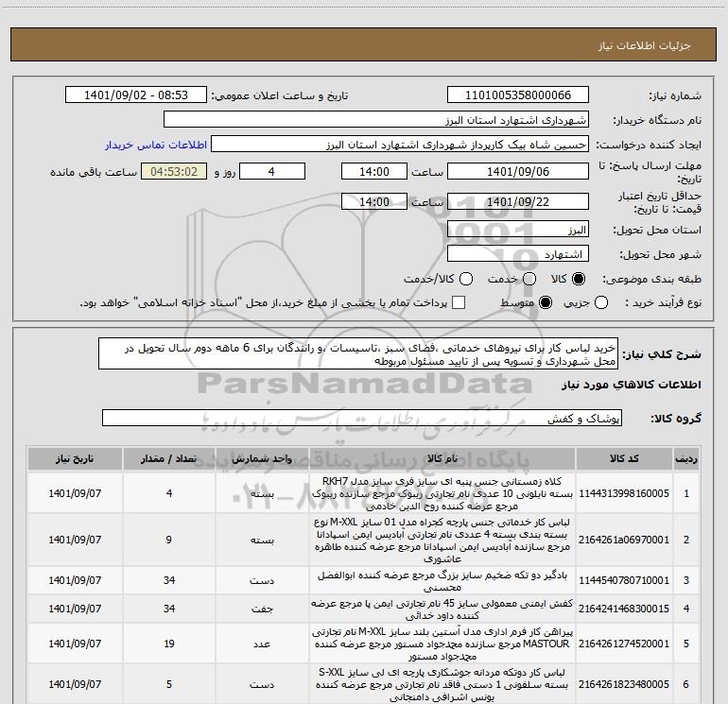Click unit عدد in row 5
Viewport: 728px width, 704px height.
262,644
